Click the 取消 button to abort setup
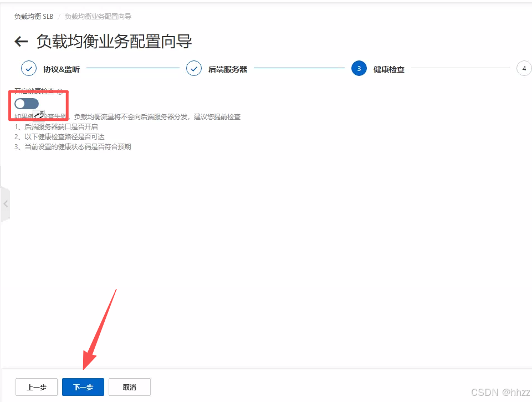532x402 pixels. click(129, 387)
